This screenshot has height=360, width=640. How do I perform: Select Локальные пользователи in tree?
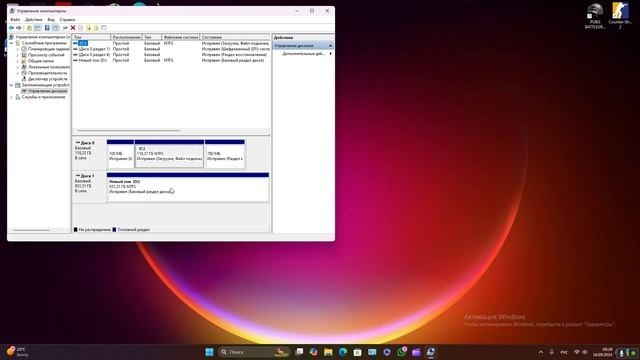[x=49, y=67]
